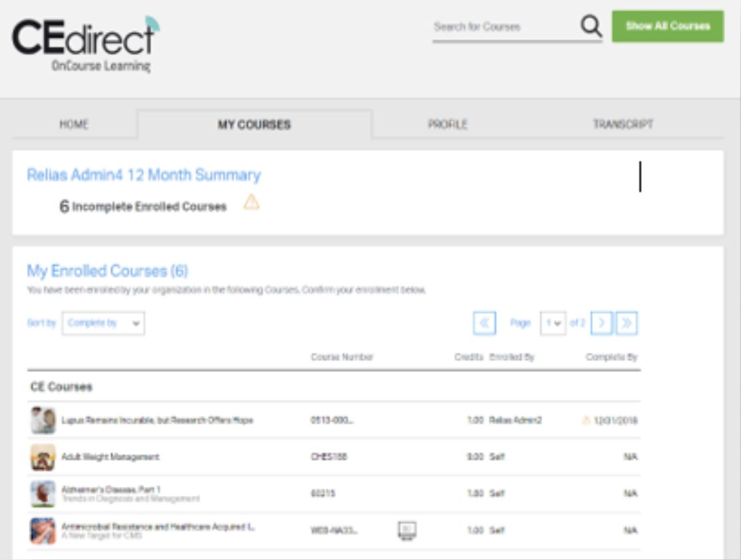Click the Sort by label
Image resolution: width=741 pixels, height=560 pixels.
(x=41, y=323)
